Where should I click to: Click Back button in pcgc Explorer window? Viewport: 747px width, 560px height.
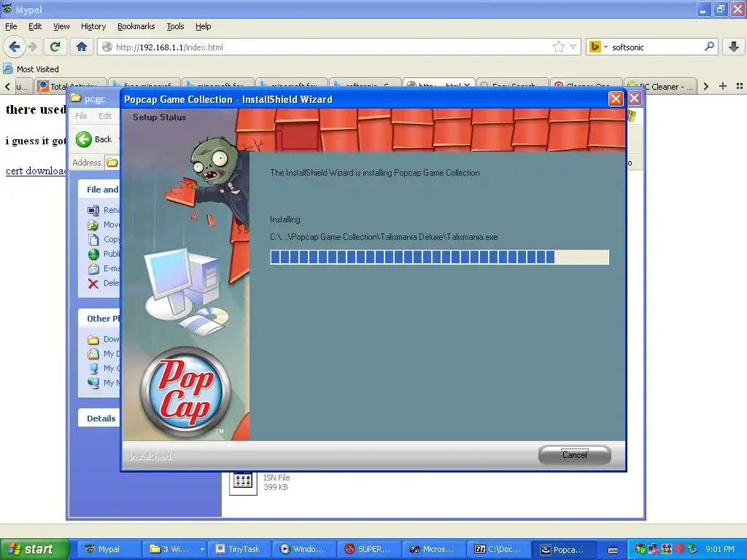[x=94, y=139]
